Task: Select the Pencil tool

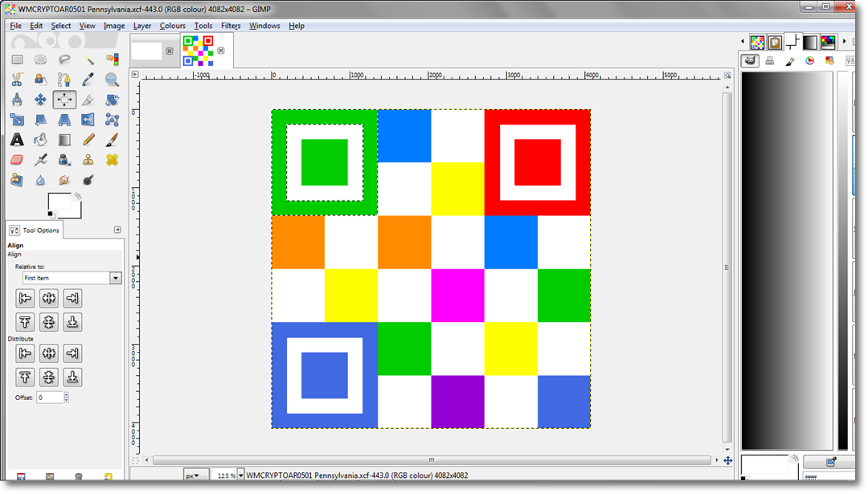Action: tap(88, 140)
